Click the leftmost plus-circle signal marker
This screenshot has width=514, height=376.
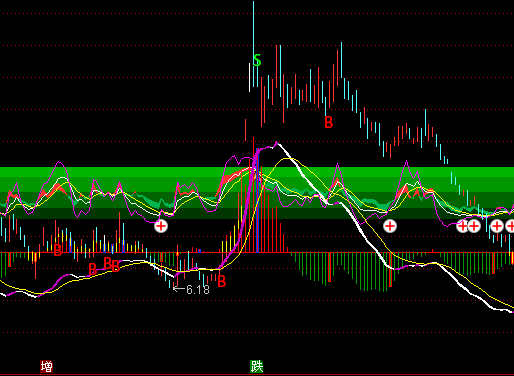click(x=161, y=226)
